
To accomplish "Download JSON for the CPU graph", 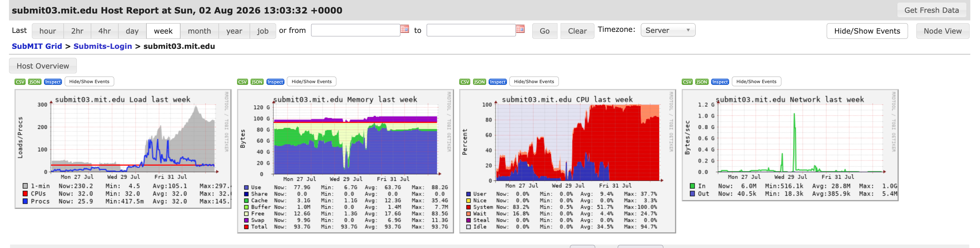I will point(479,82).
